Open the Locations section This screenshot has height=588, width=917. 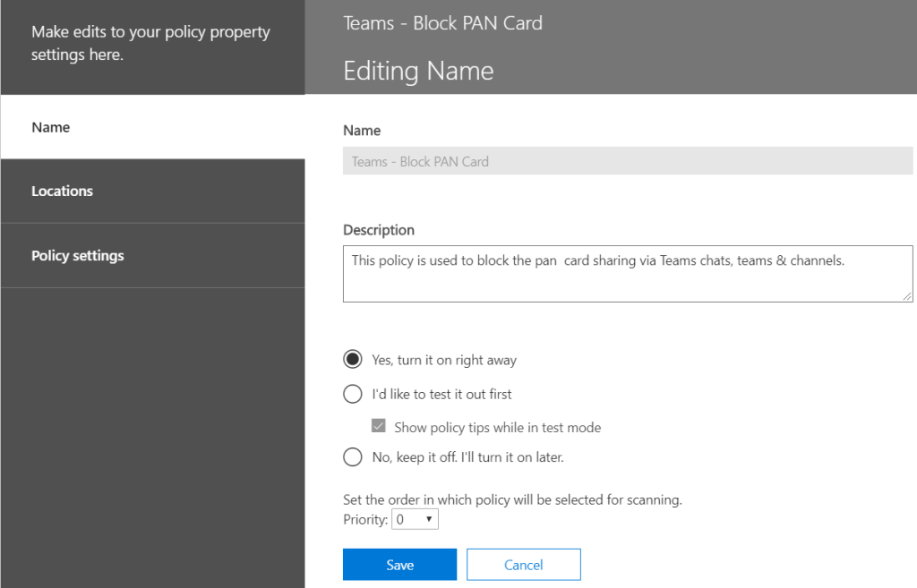tap(62, 191)
